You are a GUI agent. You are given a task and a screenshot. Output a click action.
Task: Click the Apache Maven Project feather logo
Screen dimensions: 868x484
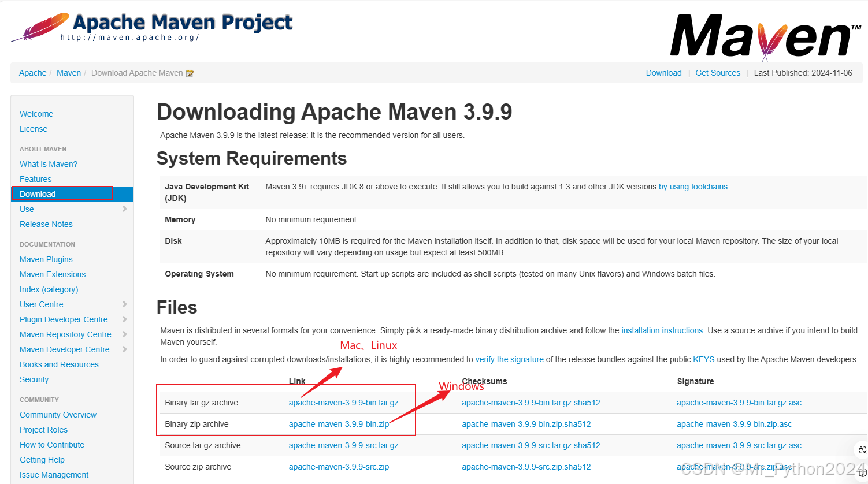pyautogui.click(x=152, y=27)
